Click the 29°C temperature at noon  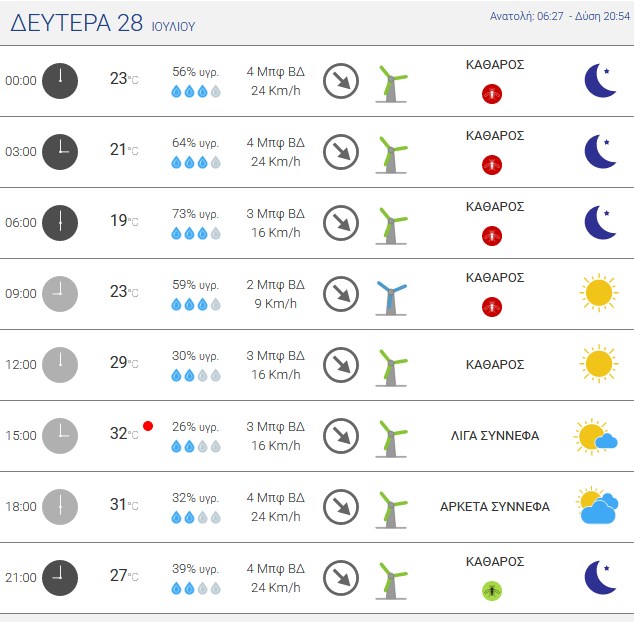point(124,362)
